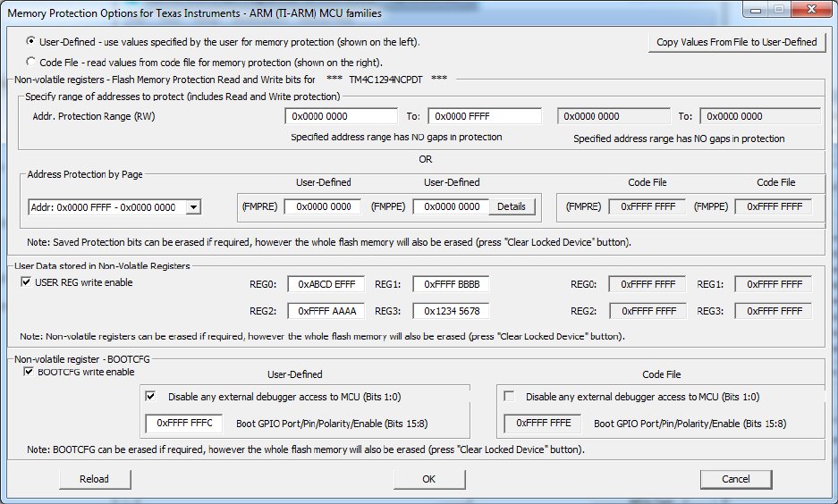Screen dimensions: 838x504
Task: Click user-defined REG0 field 0xABCD EFFF
Action: 326,284
